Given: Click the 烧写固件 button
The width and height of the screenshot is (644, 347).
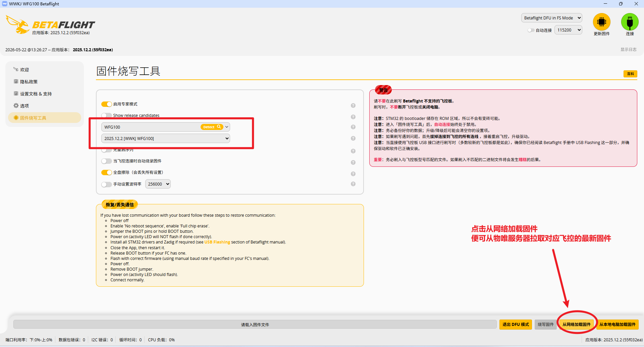Looking at the screenshot, I should coord(546,325).
